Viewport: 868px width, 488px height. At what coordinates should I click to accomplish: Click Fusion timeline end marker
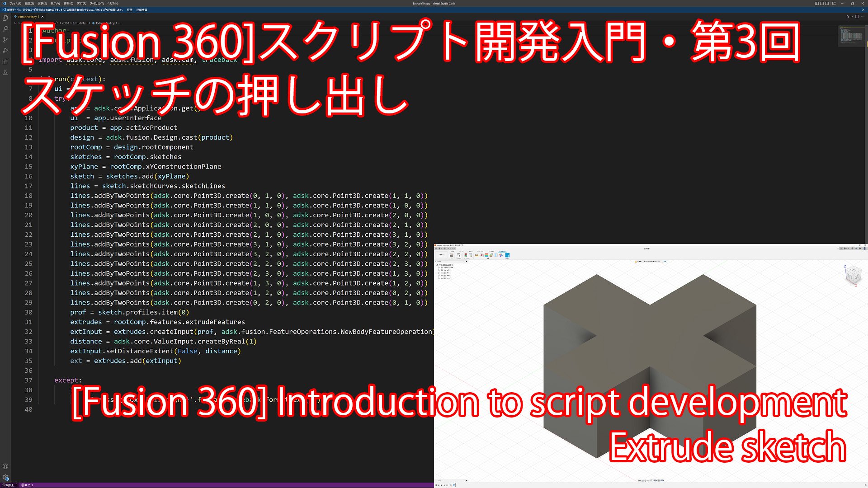point(455,485)
